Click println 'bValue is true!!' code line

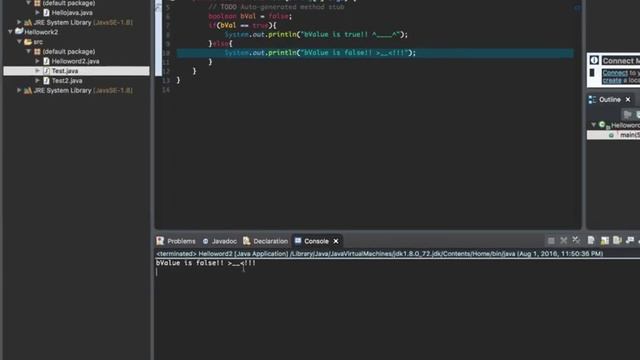pos(316,35)
